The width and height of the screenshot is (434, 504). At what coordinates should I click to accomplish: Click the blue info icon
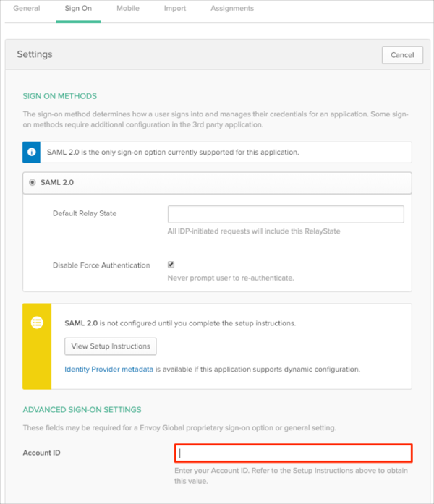[32, 153]
